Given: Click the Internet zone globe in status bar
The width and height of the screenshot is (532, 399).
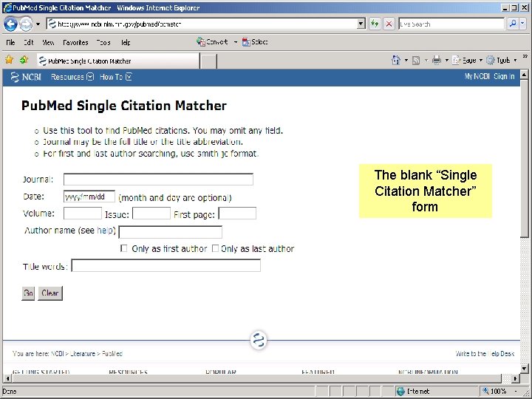Looking at the screenshot, I should (400, 391).
